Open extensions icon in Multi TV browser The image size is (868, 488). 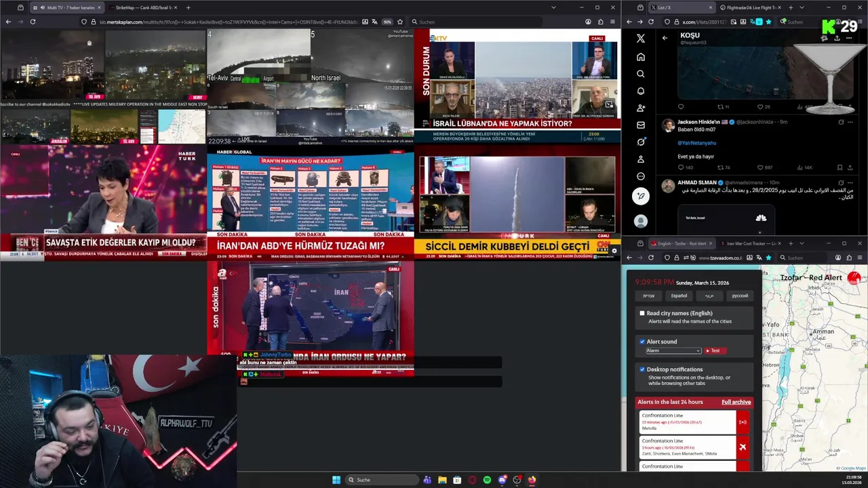tap(601, 22)
